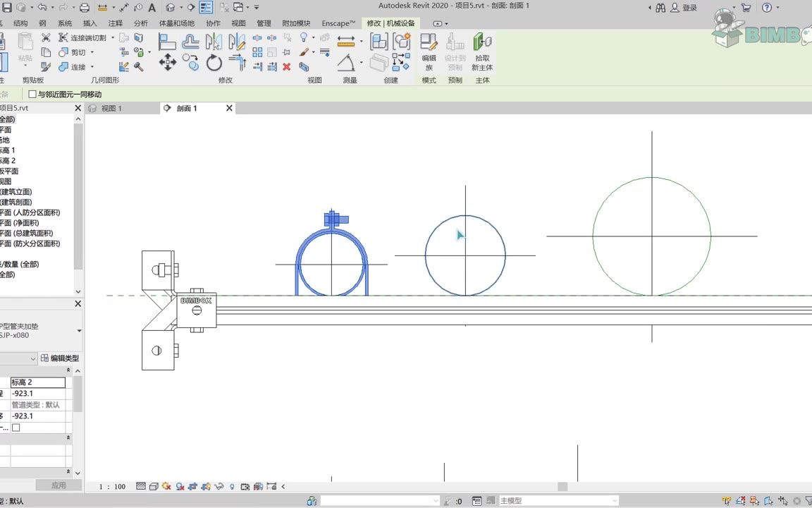Toggle the checkbox in the properties table

click(16, 428)
